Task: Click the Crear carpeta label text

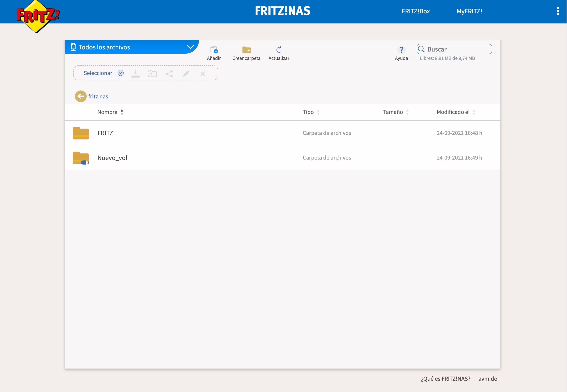Action: coord(246,58)
